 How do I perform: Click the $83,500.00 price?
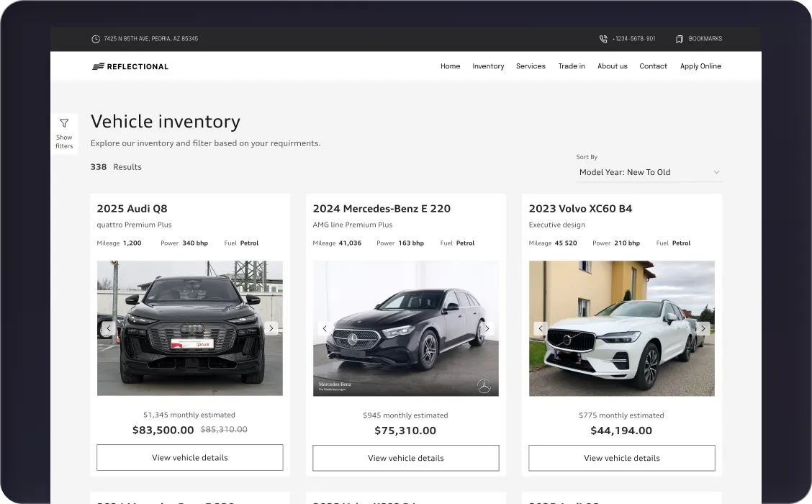pyautogui.click(x=163, y=430)
